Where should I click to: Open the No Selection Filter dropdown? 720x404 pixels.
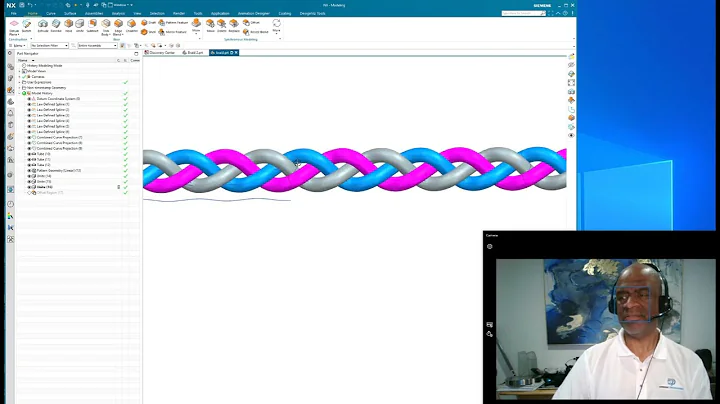click(50, 45)
